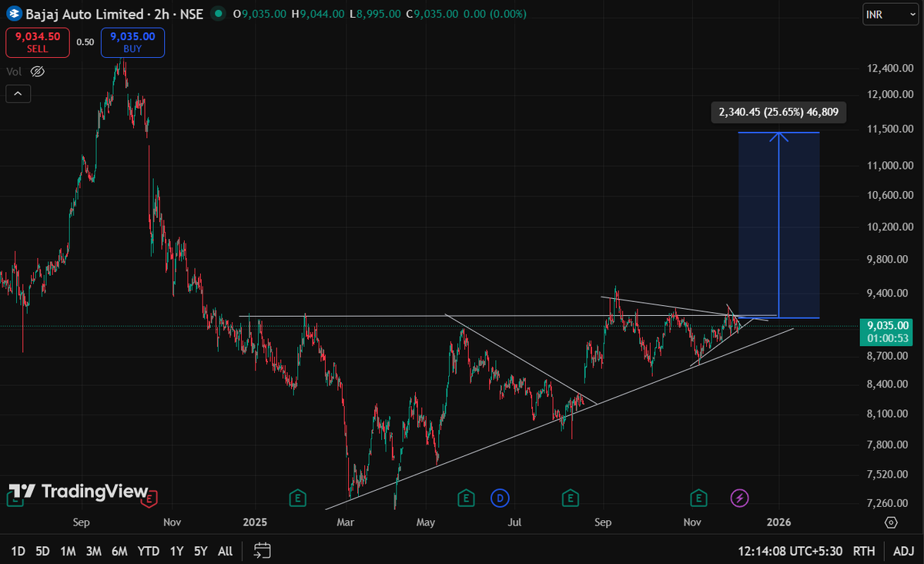Screen dimensions: 924x564
Task: Click the Mar label on time axis
Action: (346, 522)
